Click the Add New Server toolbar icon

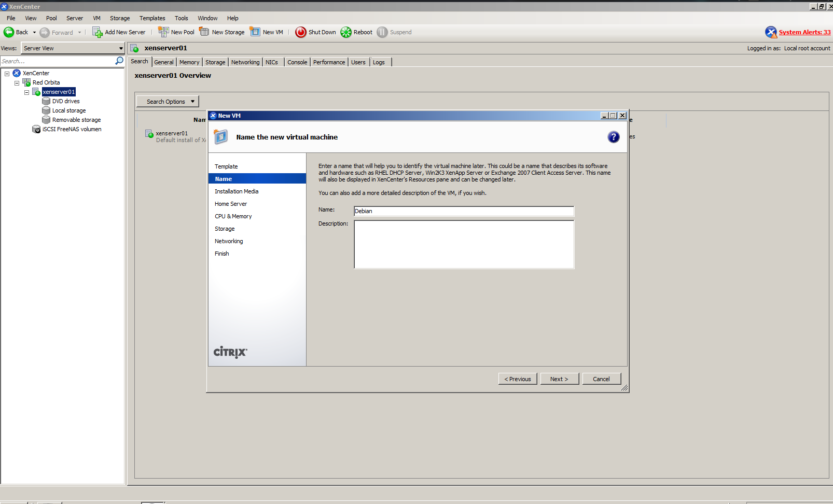click(97, 32)
